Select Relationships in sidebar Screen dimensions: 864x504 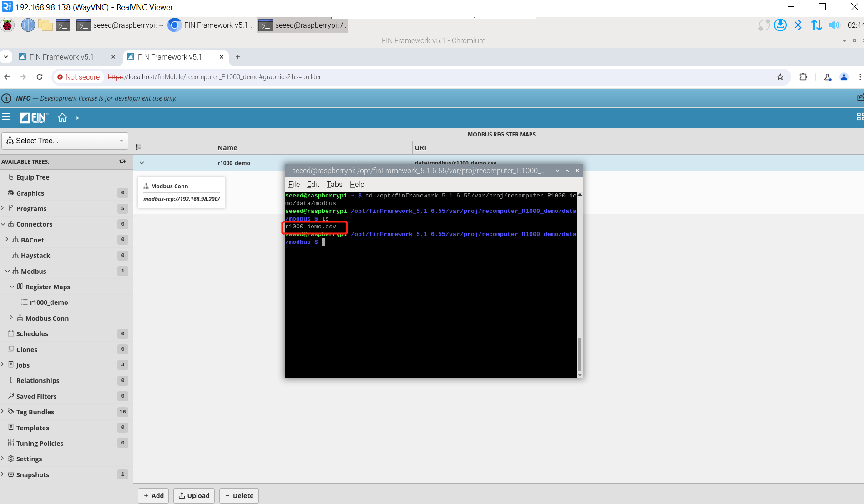coord(38,381)
